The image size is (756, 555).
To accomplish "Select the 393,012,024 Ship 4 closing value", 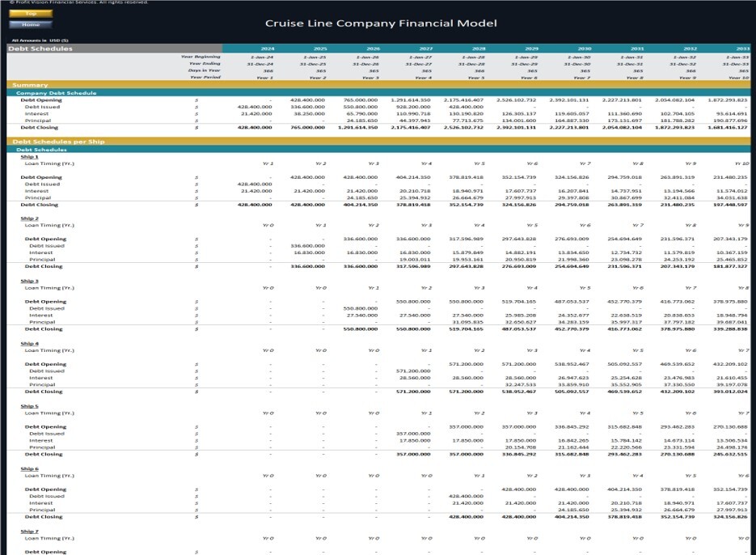I will pos(730,392).
